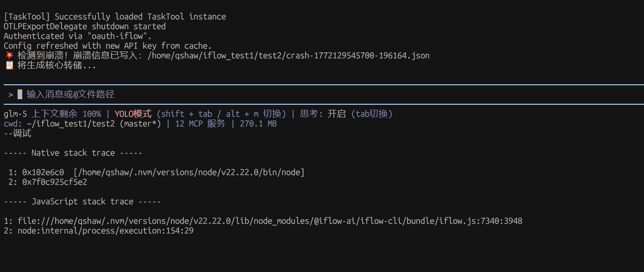Click the 0x7f0c925cf5e2 memory address
Viewport: 644px width, 272px height.
(55, 182)
